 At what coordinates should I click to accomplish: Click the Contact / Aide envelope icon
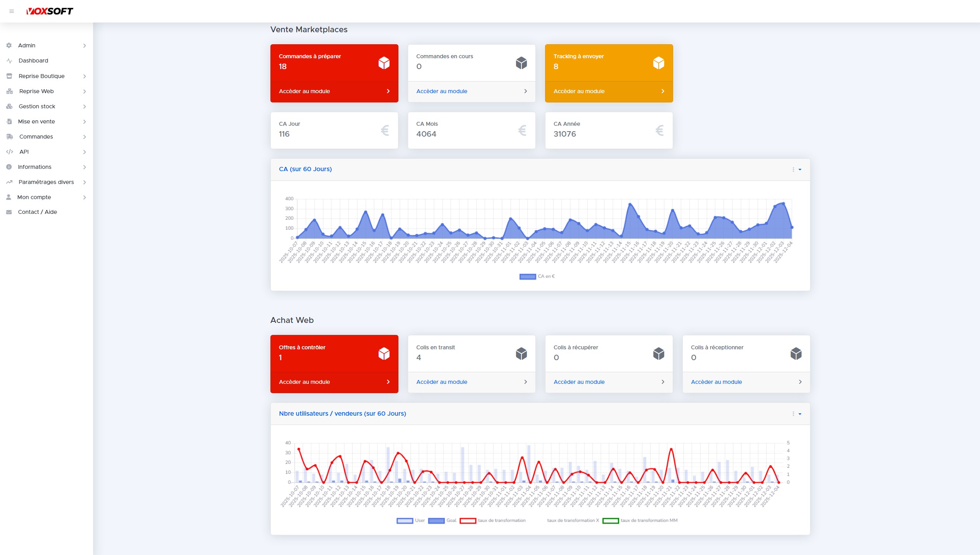point(9,212)
